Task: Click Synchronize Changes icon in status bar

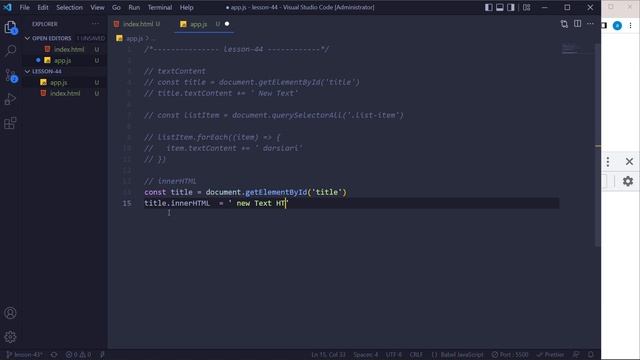Action: pyautogui.click(x=54, y=355)
